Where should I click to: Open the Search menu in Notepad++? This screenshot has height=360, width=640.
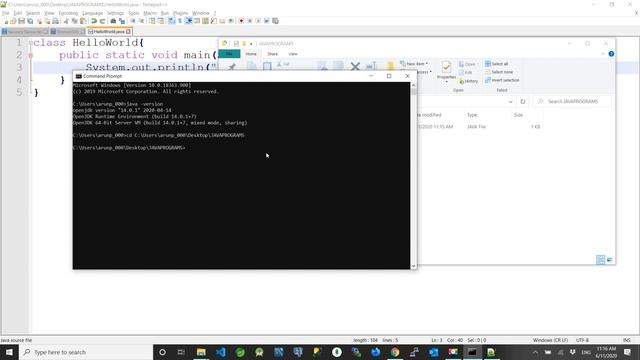(x=33, y=13)
